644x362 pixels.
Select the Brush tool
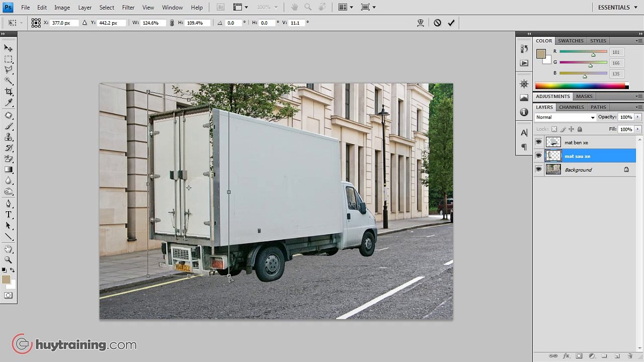point(9,126)
